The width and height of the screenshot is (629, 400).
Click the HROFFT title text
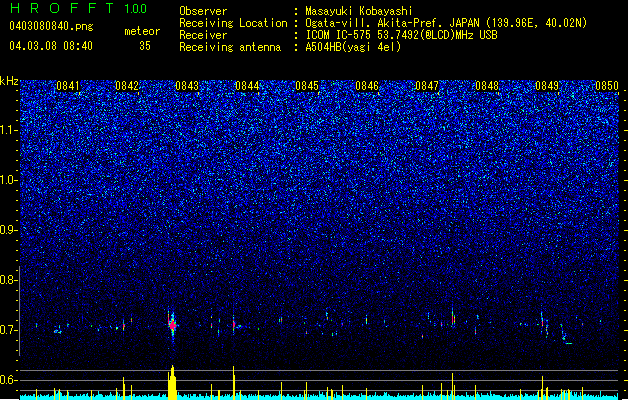pyautogui.click(x=63, y=8)
